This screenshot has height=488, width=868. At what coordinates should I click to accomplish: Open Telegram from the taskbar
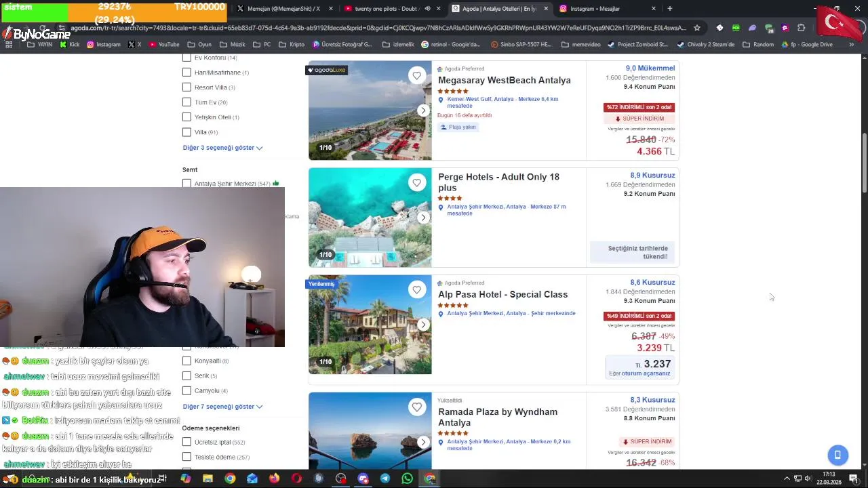pyautogui.click(x=385, y=479)
